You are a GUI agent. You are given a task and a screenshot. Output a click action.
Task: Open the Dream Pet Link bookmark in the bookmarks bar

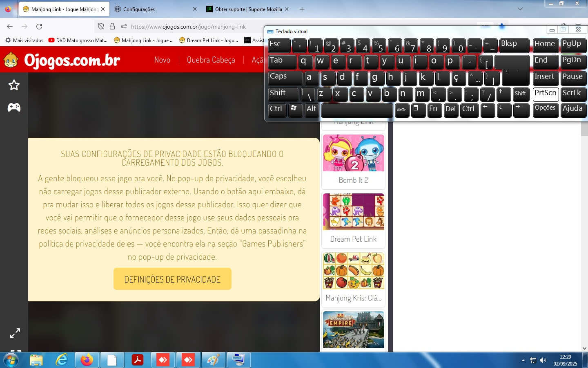(x=209, y=40)
